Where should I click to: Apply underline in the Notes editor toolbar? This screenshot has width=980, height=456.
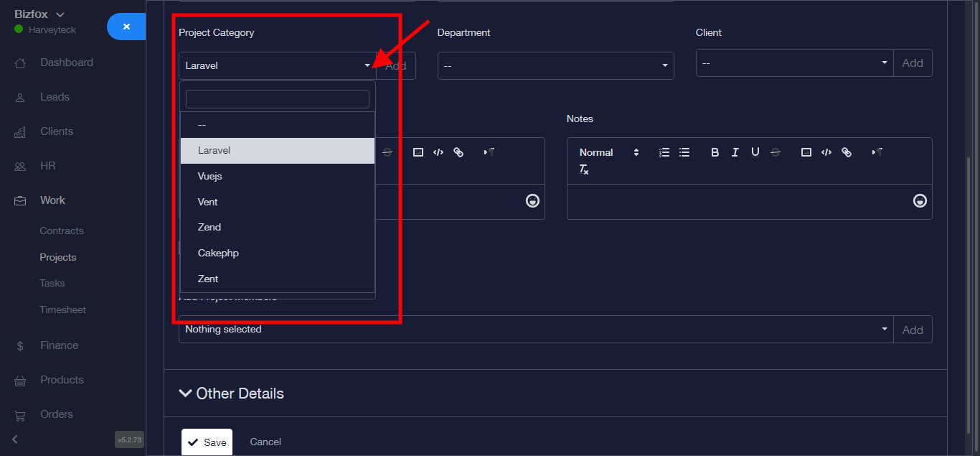coord(755,152)
